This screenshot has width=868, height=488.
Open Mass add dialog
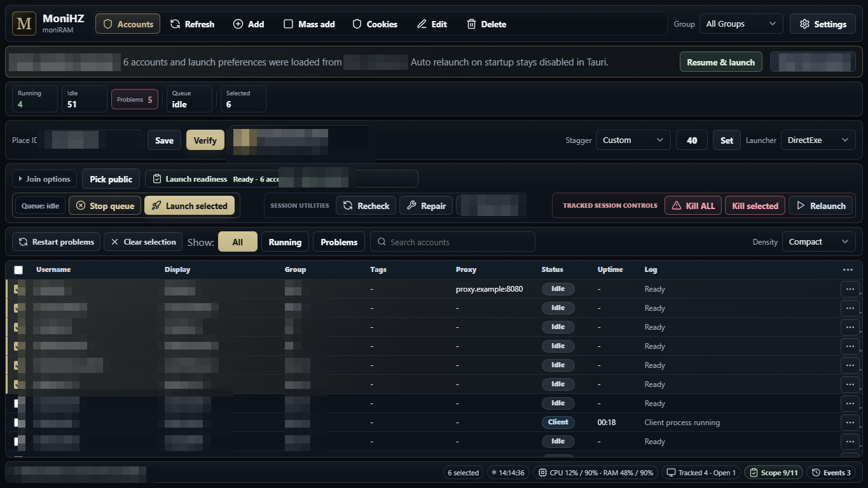pyautogui.click(x=309, y=24)
